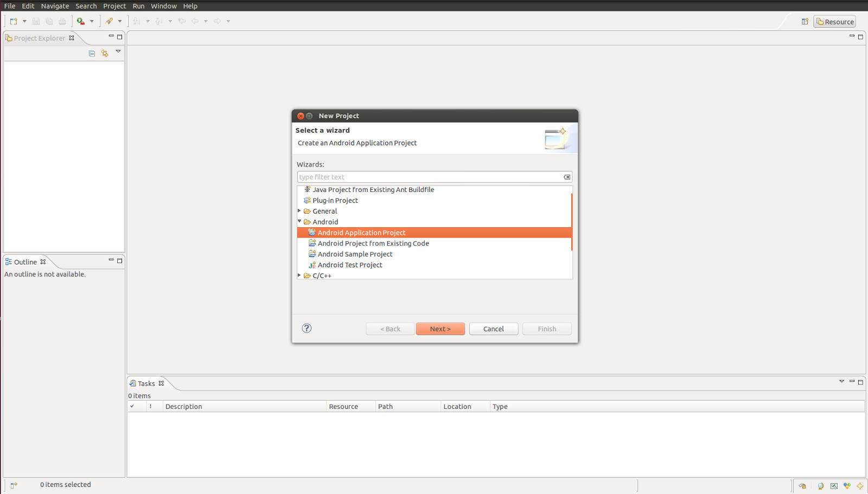868x494 pixels.
Task: Clear the wizard filter using the clear icon
Action: pyautogui.click(x=567, y=177)
